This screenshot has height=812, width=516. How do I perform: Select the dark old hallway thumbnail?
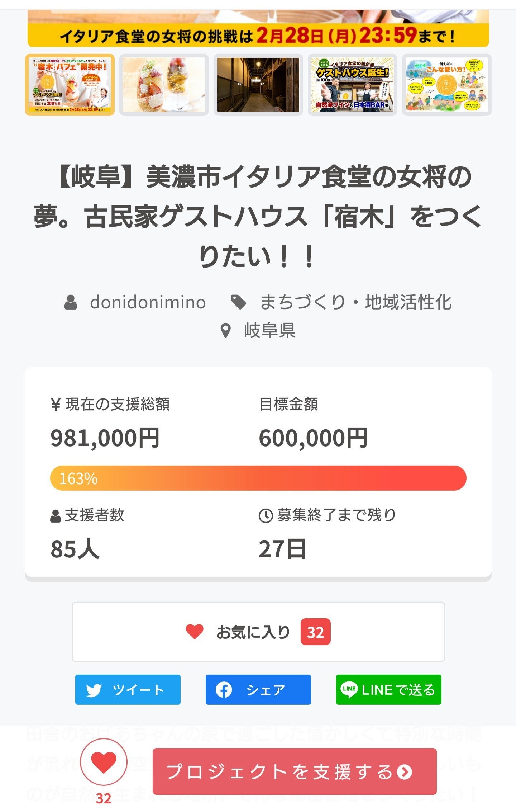pyautogui.click(x=258, y=85)
